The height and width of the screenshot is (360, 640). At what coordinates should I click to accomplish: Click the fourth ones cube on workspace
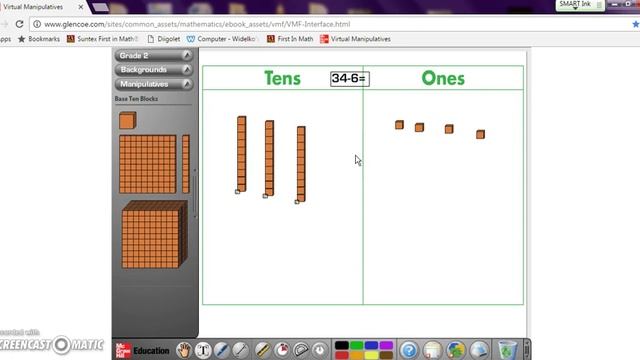[x=480, y=134]
